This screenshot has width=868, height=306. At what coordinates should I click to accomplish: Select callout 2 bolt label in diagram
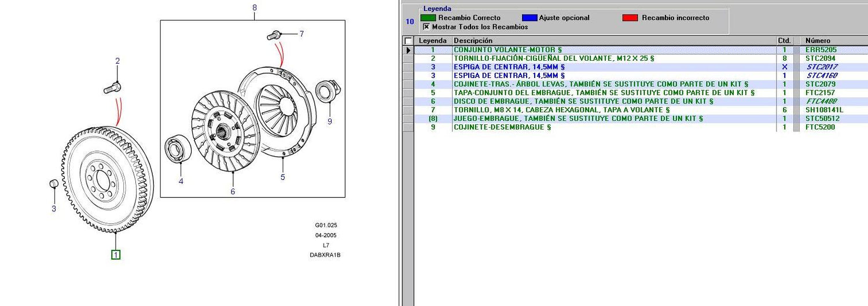117,61
